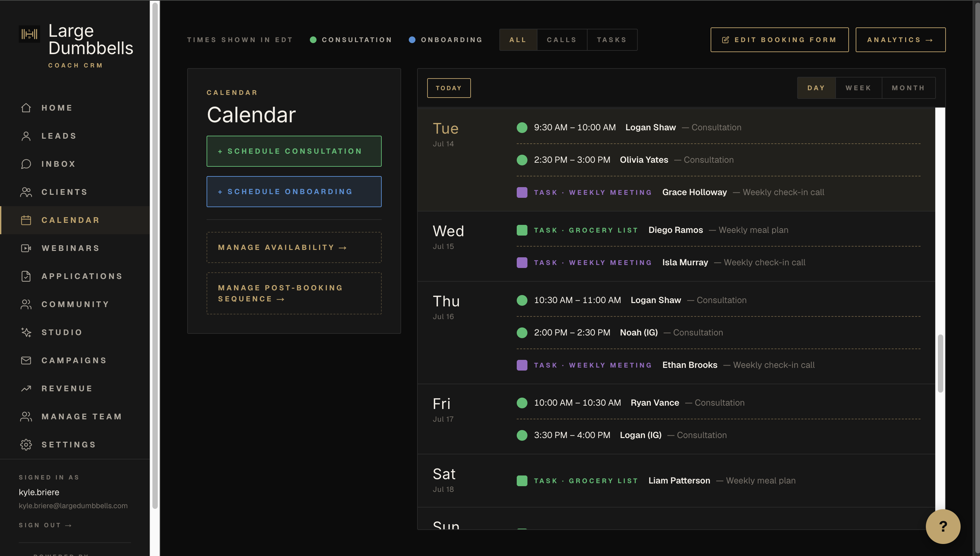This screenshot has width=980, height=556.
Task: Filter calendar to Calls
Action: [562, 40]
